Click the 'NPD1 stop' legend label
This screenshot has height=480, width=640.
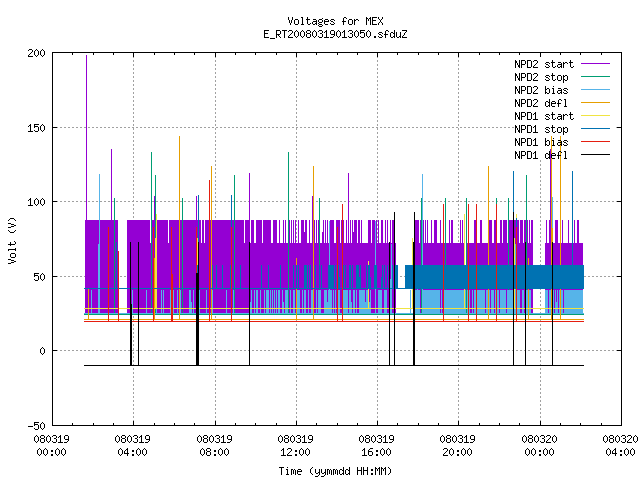click(x=541, y=129)
